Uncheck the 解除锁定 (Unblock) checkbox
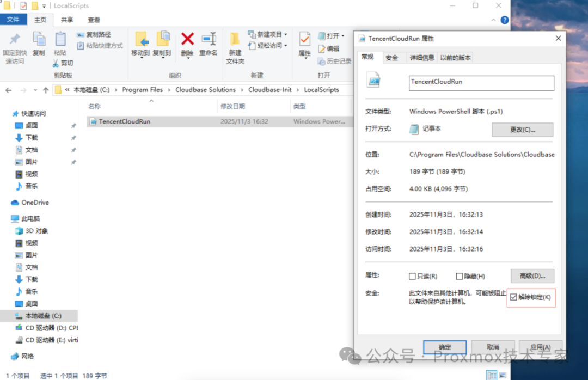Screen dimensions: 588x380 [513, 297]
